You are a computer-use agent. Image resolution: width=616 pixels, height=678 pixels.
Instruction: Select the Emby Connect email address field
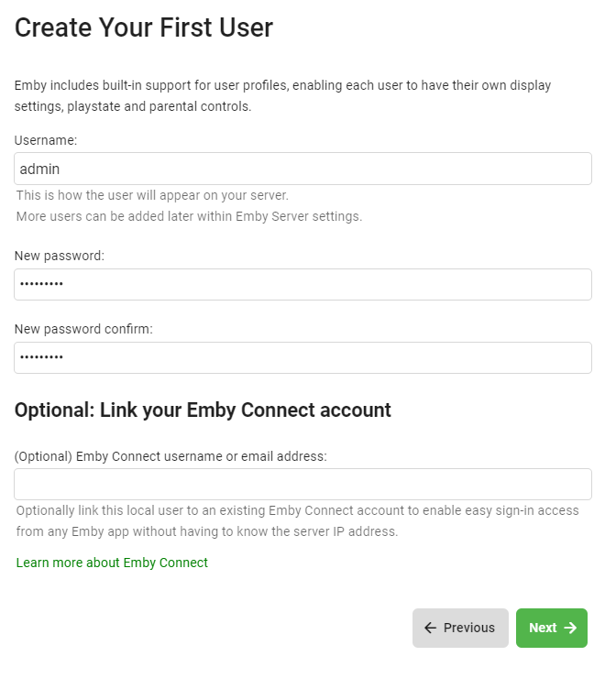point(302,485)
